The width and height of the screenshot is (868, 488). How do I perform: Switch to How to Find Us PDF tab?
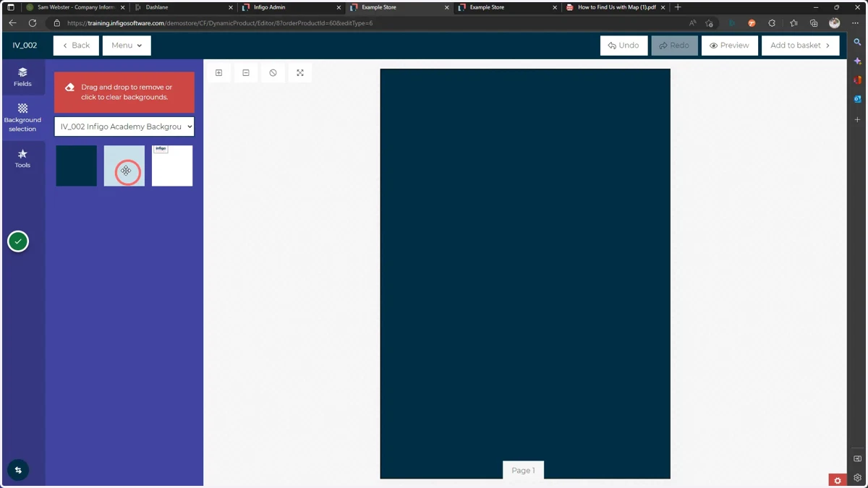click(x=615, y=7)
